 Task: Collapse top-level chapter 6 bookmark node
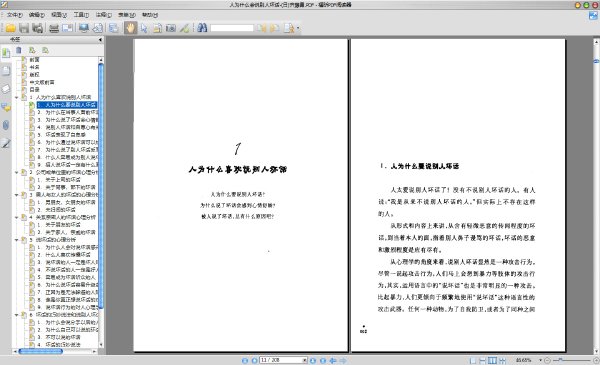16,315
